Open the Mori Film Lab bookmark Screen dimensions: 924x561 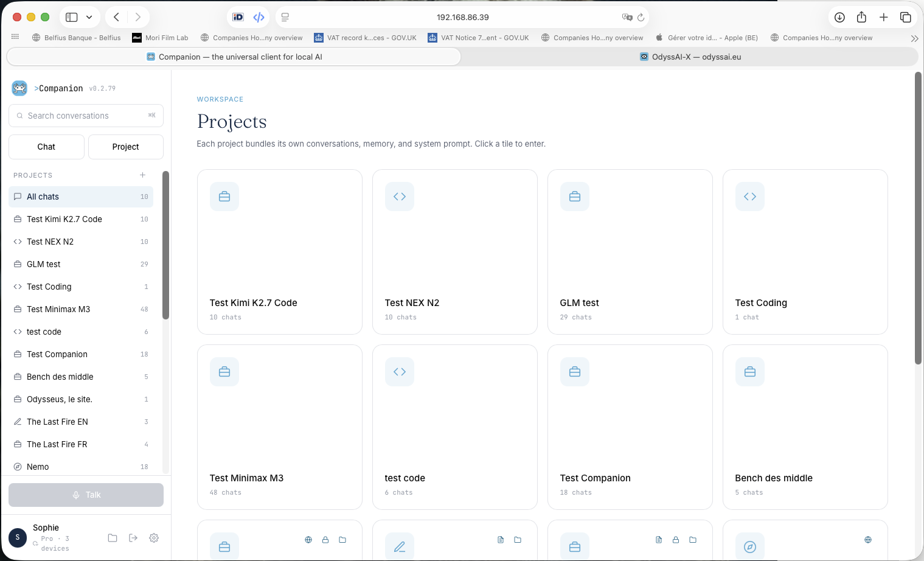[161, 38]
